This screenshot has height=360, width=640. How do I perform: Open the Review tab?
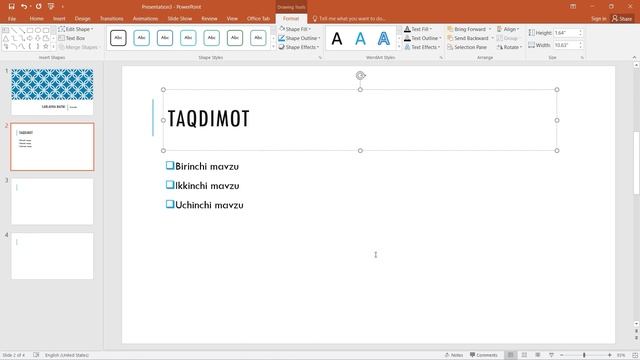[x=209, y=18]
